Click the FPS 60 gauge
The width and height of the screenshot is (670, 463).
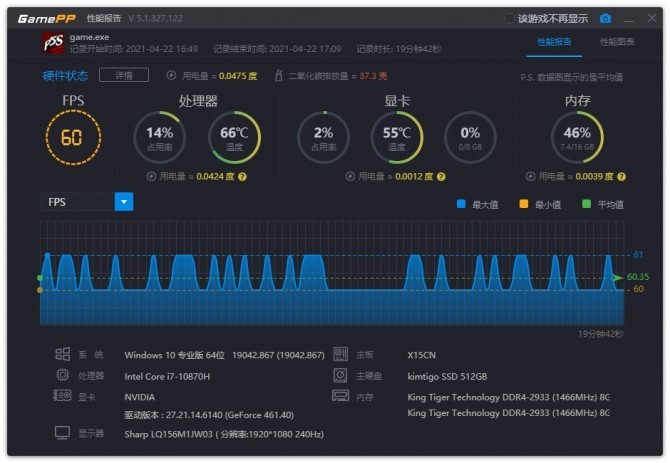(73, 138)
